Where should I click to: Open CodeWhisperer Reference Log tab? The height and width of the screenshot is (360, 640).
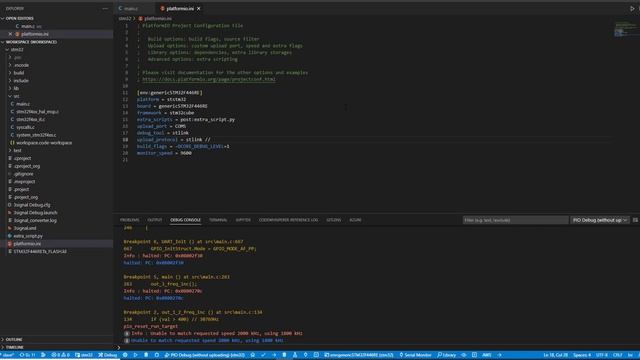(x=288, y=220)
